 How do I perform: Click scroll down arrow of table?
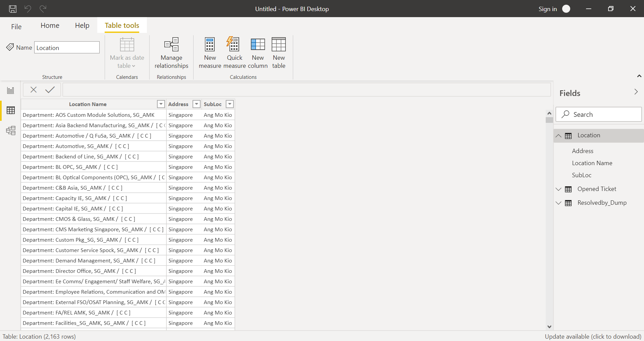549,326
